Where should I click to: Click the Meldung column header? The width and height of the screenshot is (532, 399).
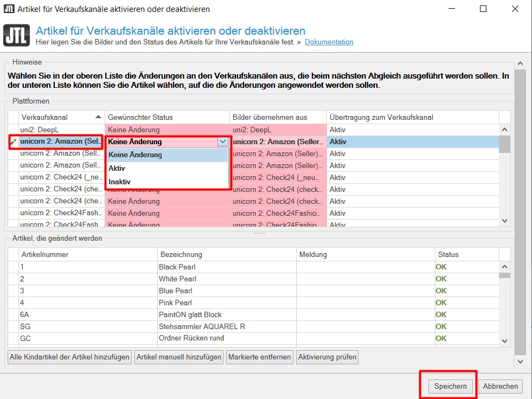point(366,254)
